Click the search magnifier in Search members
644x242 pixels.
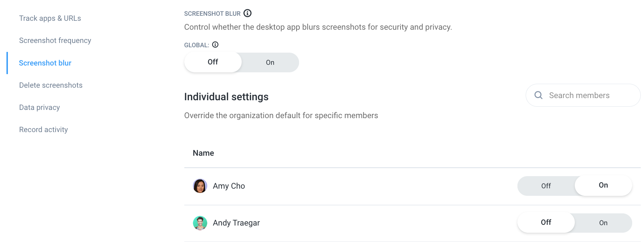(538, 95)
